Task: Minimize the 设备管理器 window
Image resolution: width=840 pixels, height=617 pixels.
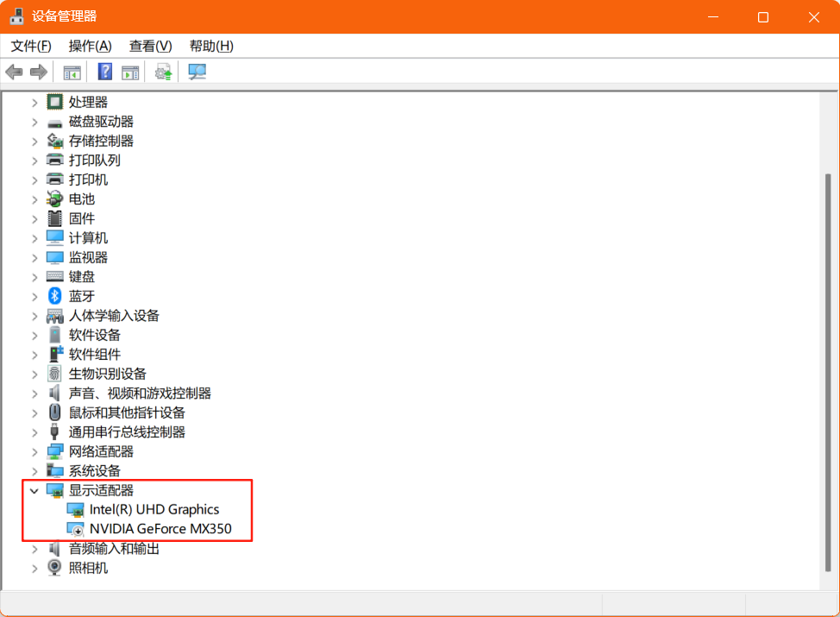Action: click(x=713, y=17)
